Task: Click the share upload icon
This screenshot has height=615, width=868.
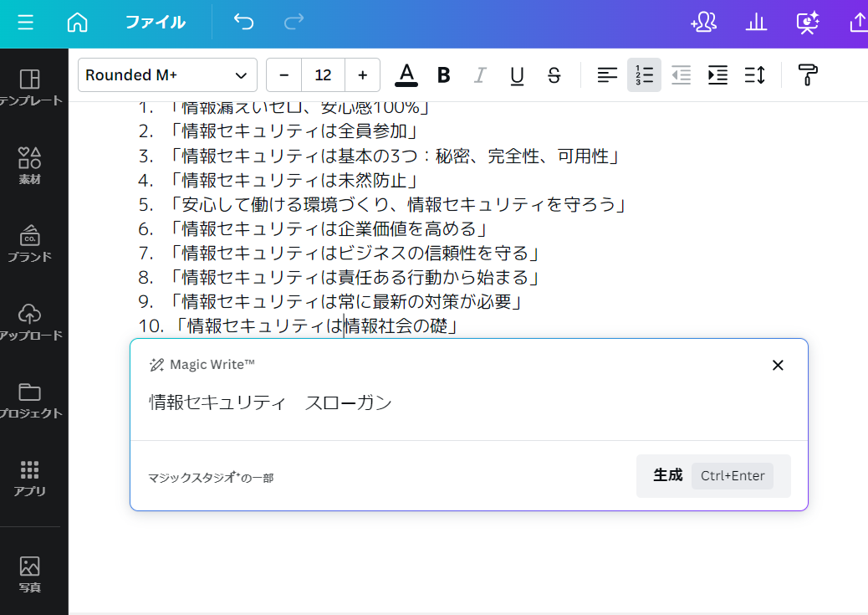Action: pyautogui.click(x=858, y=22)
